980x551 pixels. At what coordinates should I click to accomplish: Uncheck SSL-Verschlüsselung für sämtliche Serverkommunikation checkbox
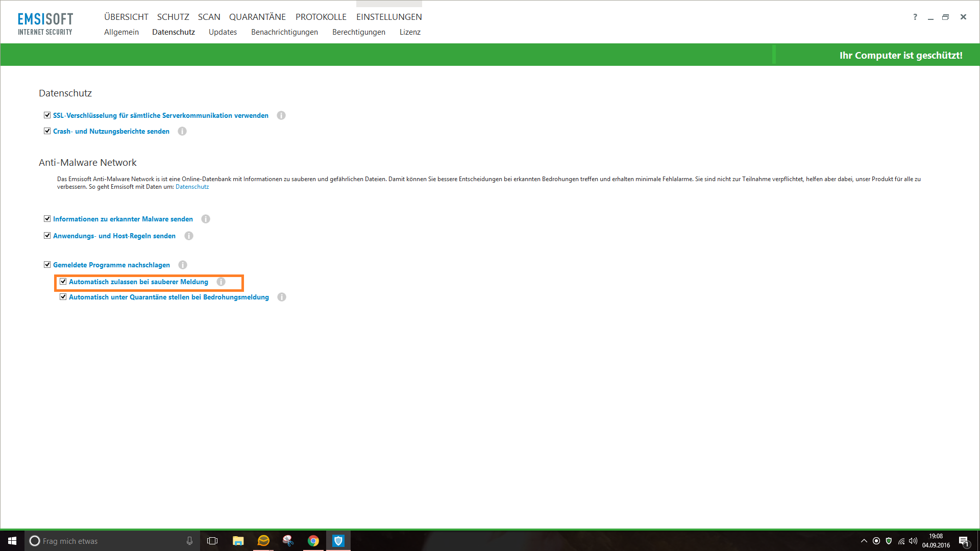pyautogui.click(x=47, y=115)
